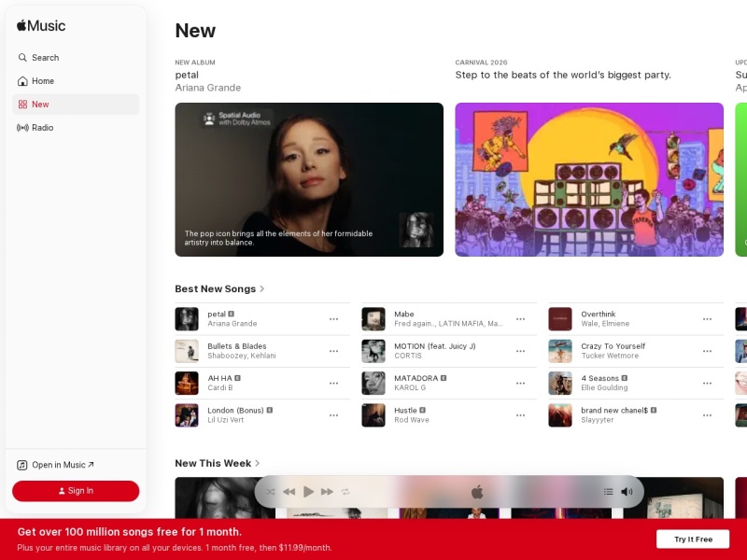Screen dimensions: 747x560
Task: Open more options for petal song
Action: (x=333, y=319)
